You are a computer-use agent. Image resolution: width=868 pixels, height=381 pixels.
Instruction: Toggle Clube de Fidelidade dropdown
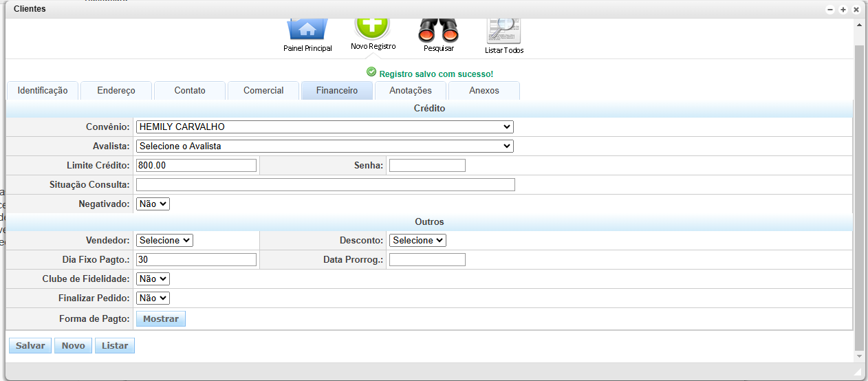(153, 279)
